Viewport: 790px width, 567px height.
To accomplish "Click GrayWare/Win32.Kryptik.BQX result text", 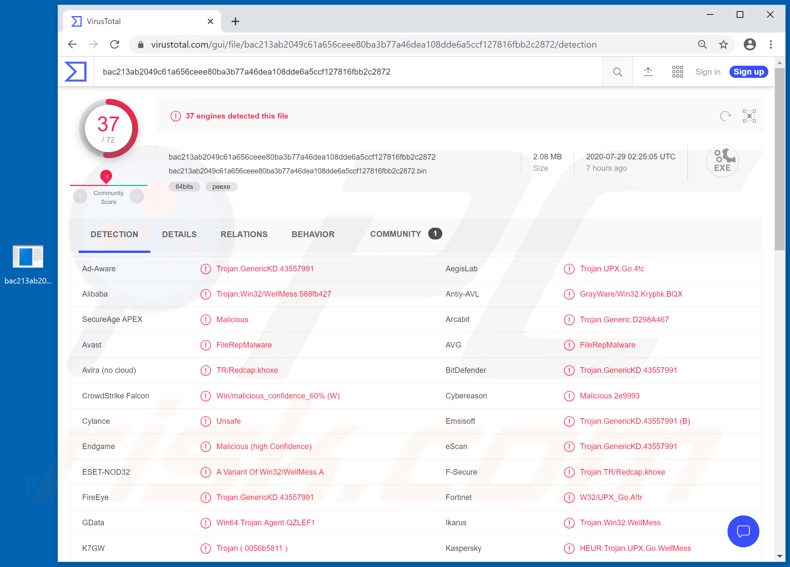I will (631, 294).
